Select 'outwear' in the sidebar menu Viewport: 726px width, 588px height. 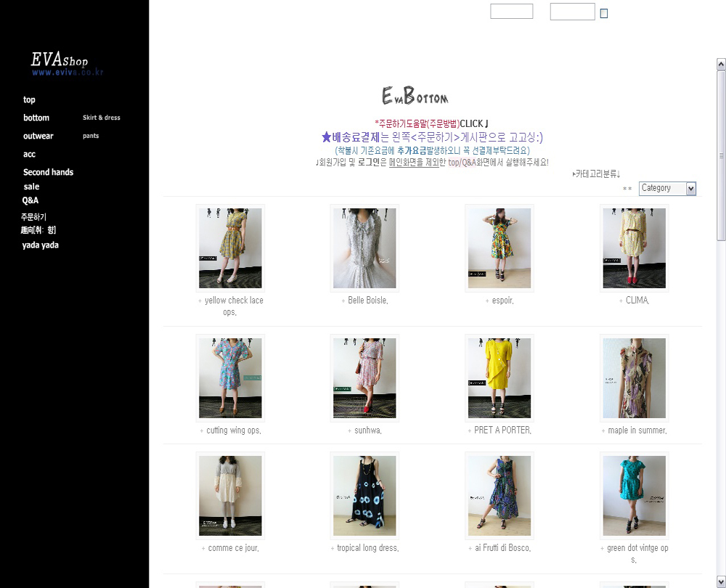[38, 136]
